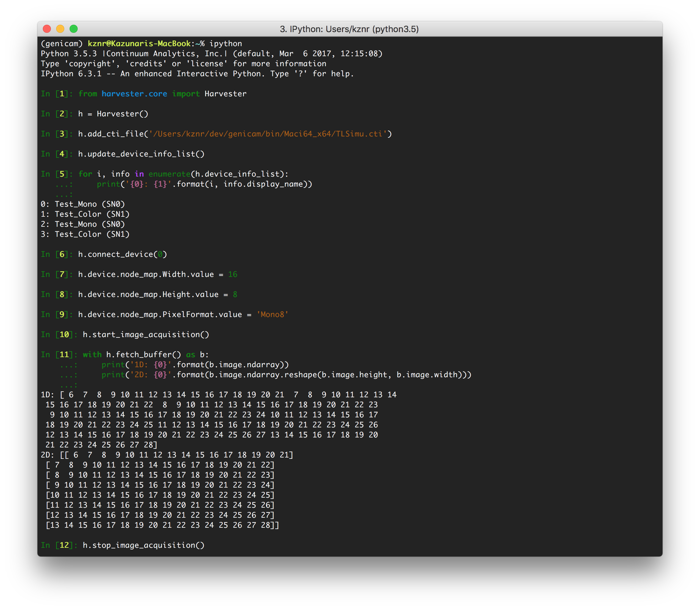The height and width of the screenshot is (610, 700).
Task: Maximize the terminal with the green button
Action: (x=74, y=29)
